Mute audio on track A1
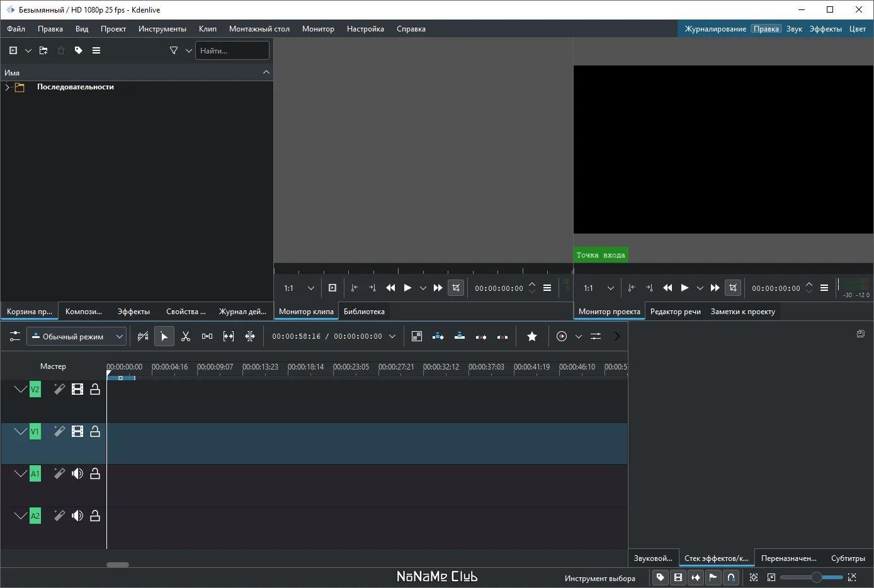 click(x=77, y=474)
